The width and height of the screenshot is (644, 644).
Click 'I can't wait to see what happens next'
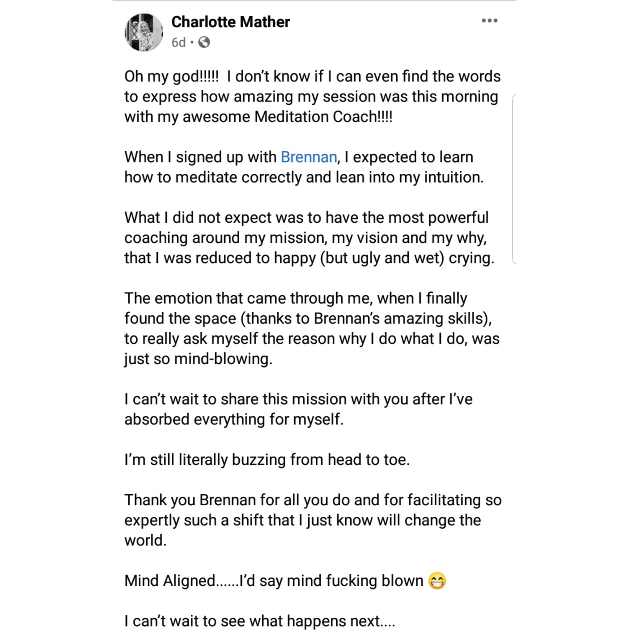pyautogui.click(x=260, y=621)
